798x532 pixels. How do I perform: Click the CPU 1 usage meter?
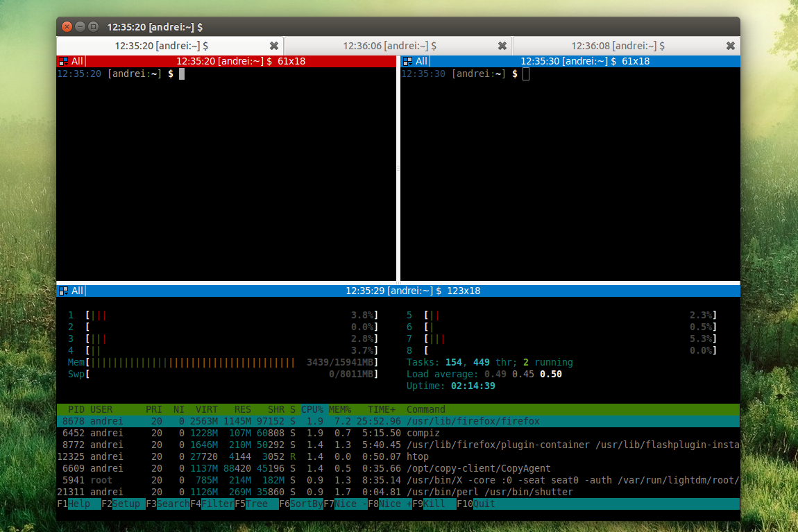pyautogui.click(x=223, y=316)
